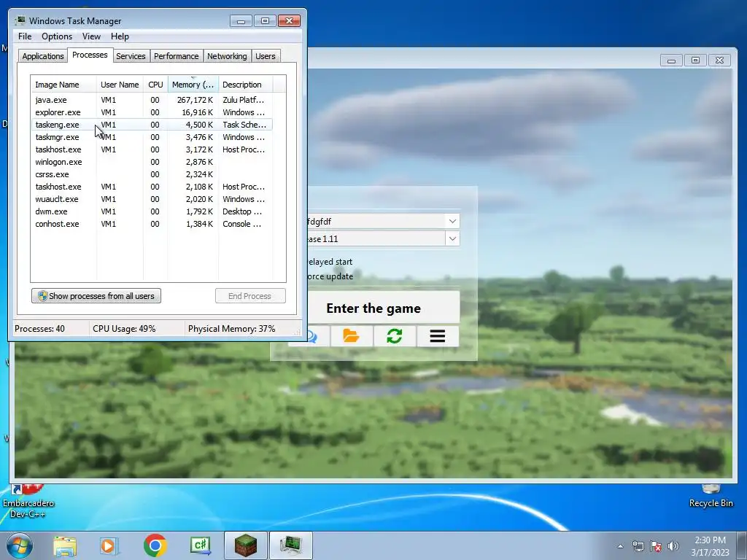The height and width of the screenshot is (560, 747).
Task: Open File Explorer from the taskbar
Action: 65,545
